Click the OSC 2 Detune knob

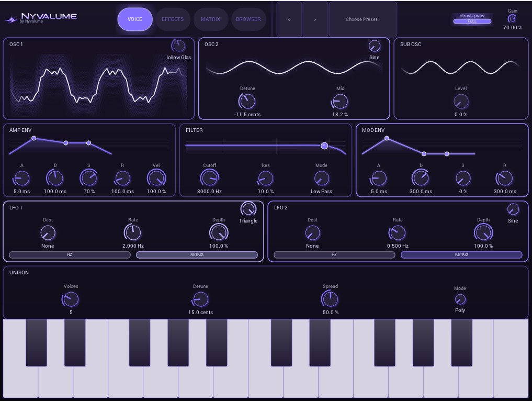(x=247, y=101)
